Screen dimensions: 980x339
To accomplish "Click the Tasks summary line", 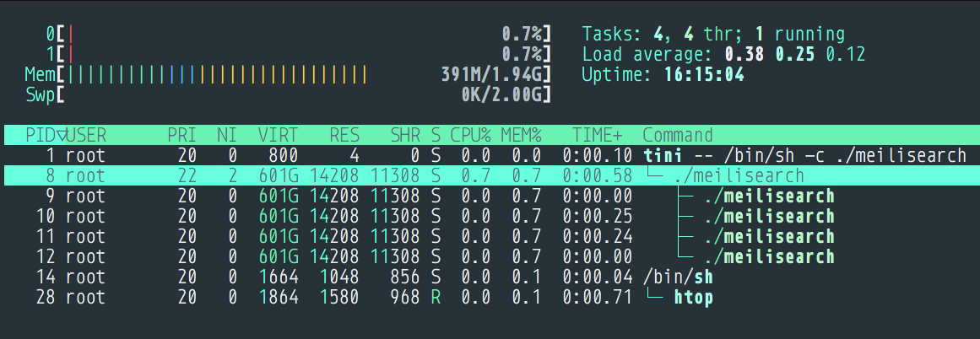I will [713, 34].
